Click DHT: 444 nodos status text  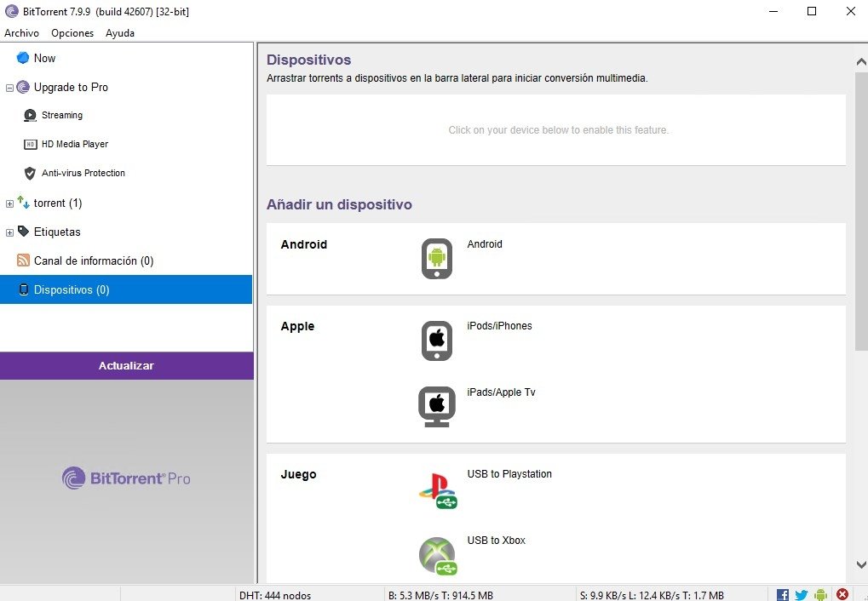click(x=275, y=595)
